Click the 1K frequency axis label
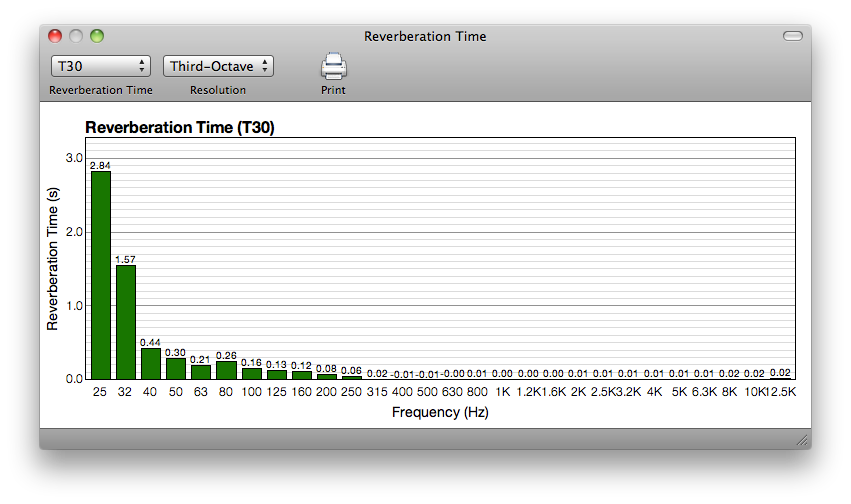The width and height of the screenshot is (851, 504). [x=503, y=392]
